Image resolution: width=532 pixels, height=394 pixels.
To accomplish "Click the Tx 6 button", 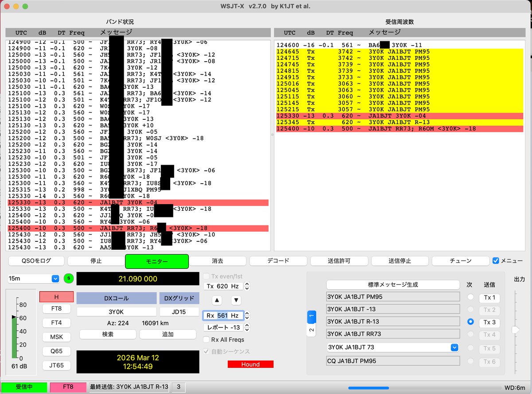I will click(x=489, y=362).
